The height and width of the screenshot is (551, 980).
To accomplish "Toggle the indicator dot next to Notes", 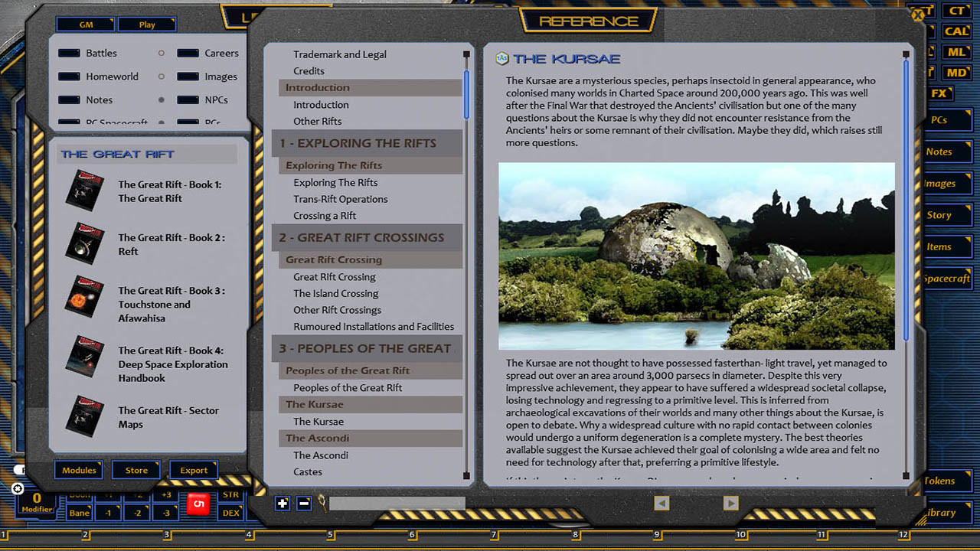I will [x=162, y=99].
